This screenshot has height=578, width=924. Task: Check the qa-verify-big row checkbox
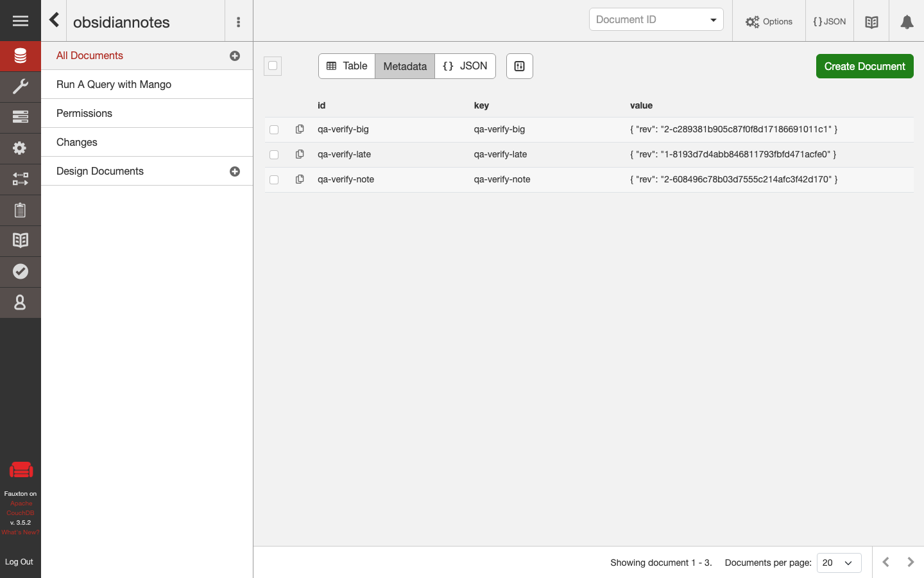pyautogui.click(x=274, y=130)
